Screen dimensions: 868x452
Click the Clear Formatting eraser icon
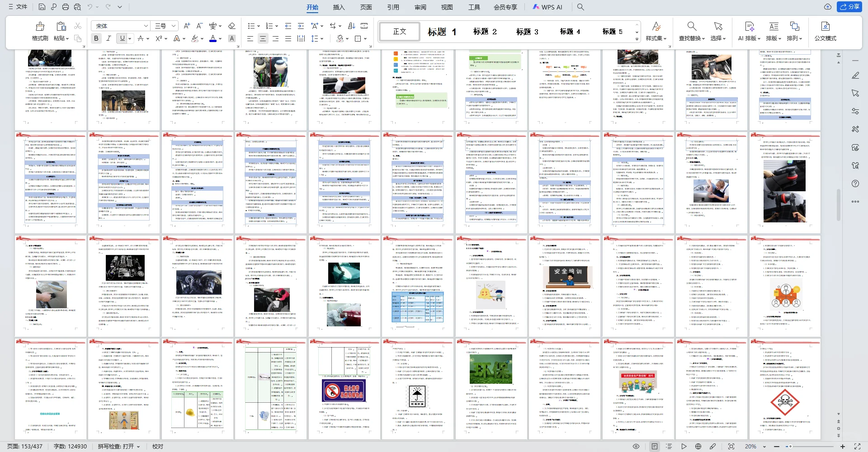point(232,26)
